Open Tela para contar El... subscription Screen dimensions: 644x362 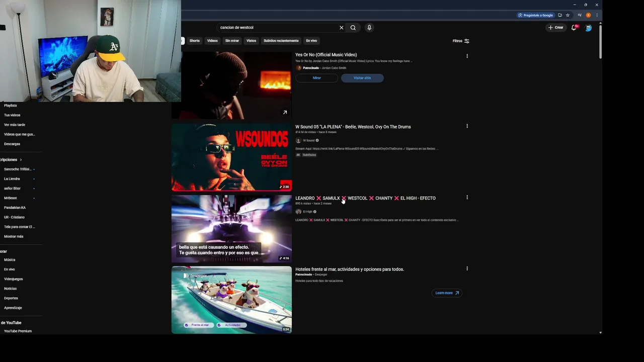point(19,227)
